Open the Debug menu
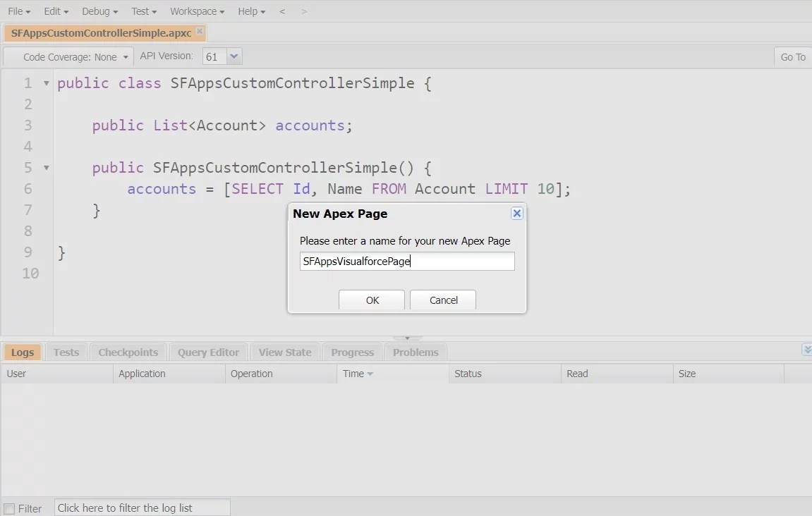 click(x=99, y=11)
